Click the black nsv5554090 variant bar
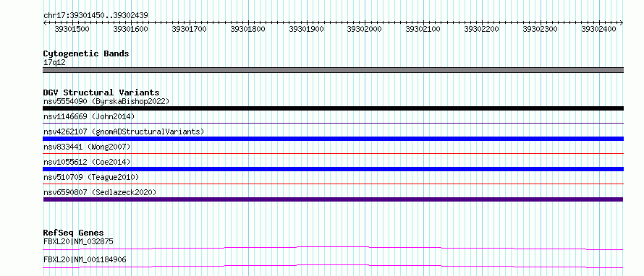Image resolution: width=644 pixels, height=276 pixels. pos(333,108)
